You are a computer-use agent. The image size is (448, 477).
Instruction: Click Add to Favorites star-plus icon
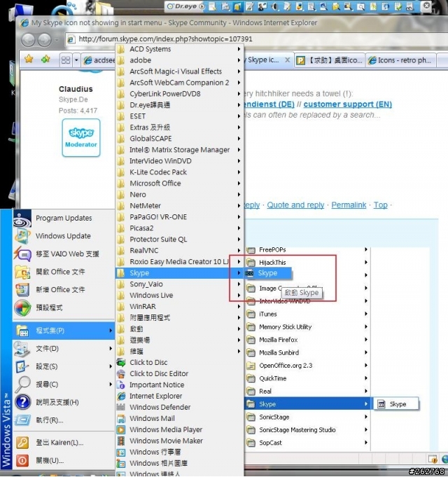[x=45, y=59]
